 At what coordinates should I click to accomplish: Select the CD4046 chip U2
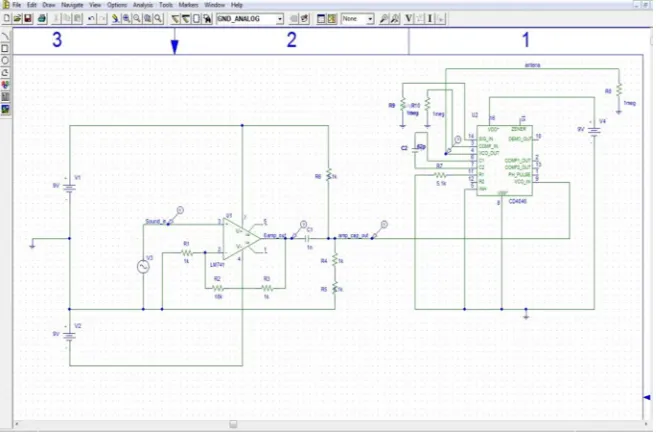coord(505,161)
